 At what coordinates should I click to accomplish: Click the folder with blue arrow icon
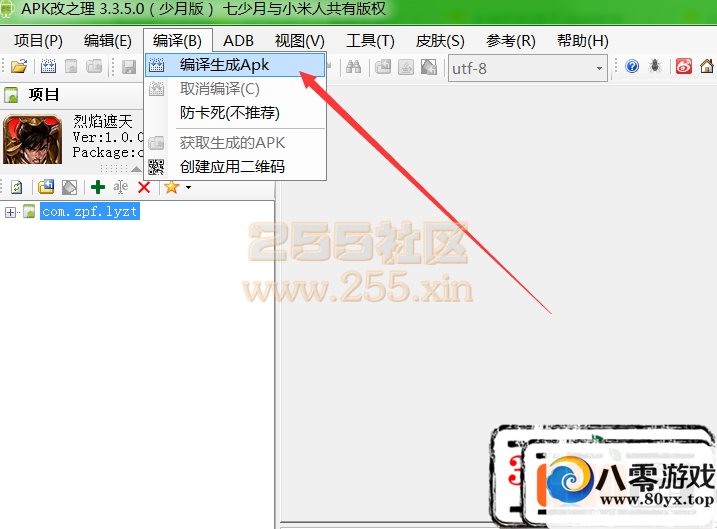(46, 187)
